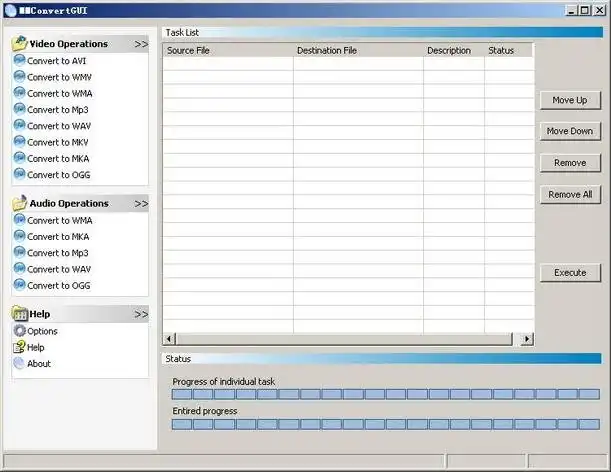Click the Source File column header
Image resolution: width=611 pixels, height=472 pixels.
click(x=228, y=50)
